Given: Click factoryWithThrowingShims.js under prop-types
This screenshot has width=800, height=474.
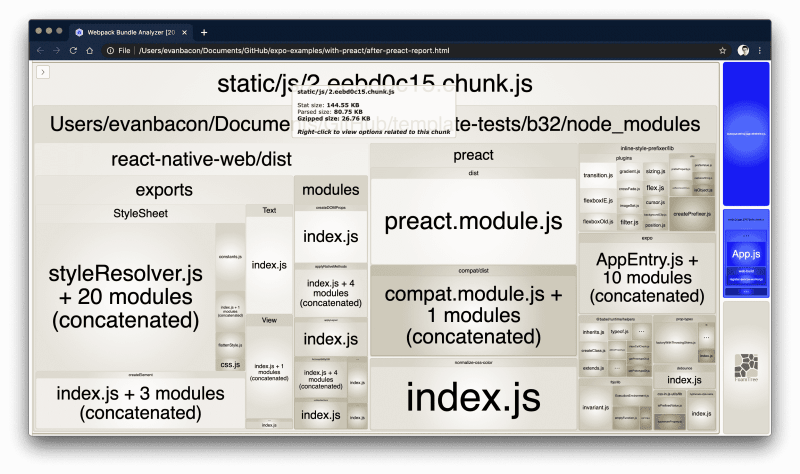Looking at the screenshot, I should click(676, 342).
